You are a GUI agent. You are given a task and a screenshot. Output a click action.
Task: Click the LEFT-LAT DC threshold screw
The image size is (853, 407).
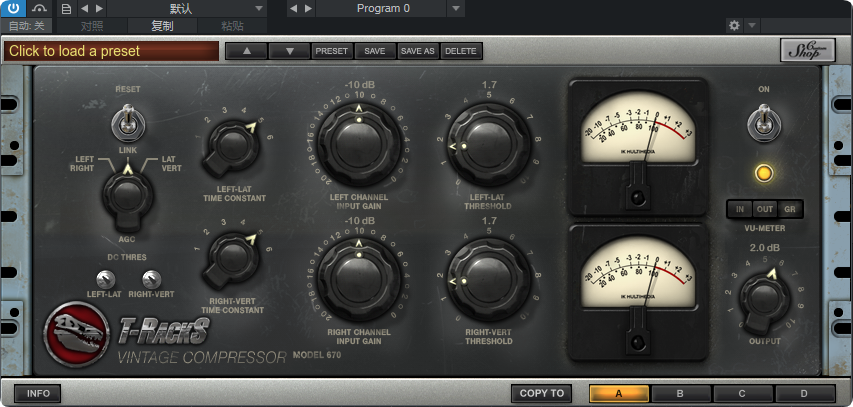coord(106,280)
